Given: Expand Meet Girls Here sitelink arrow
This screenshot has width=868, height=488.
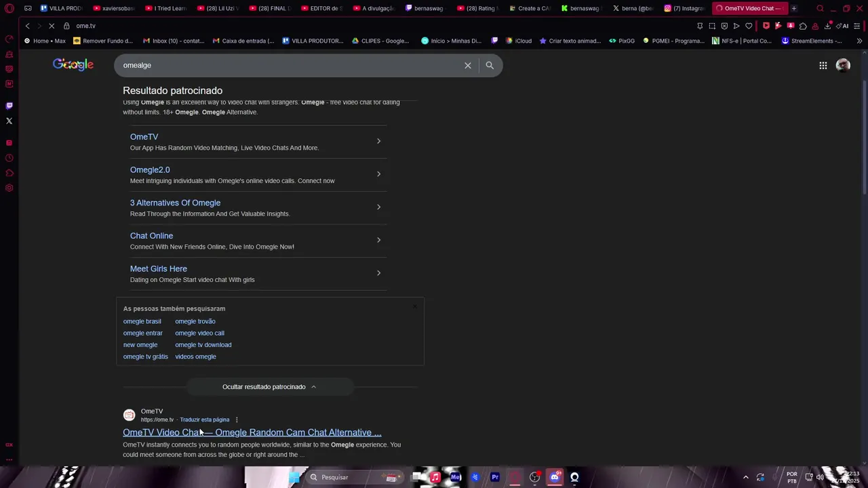Looking at the screenshot, I should click(378, 273).
